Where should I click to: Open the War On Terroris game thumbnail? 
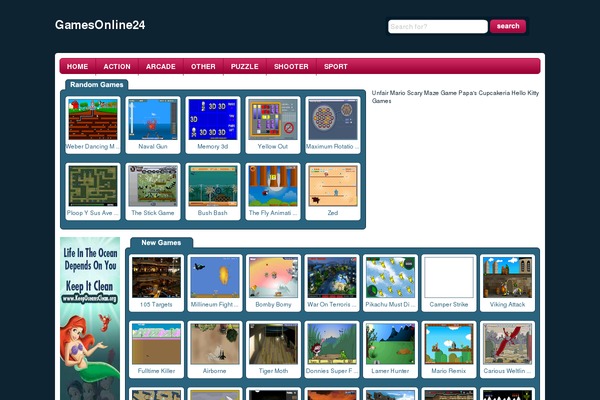pyautogui.click(x=332, y=278)
